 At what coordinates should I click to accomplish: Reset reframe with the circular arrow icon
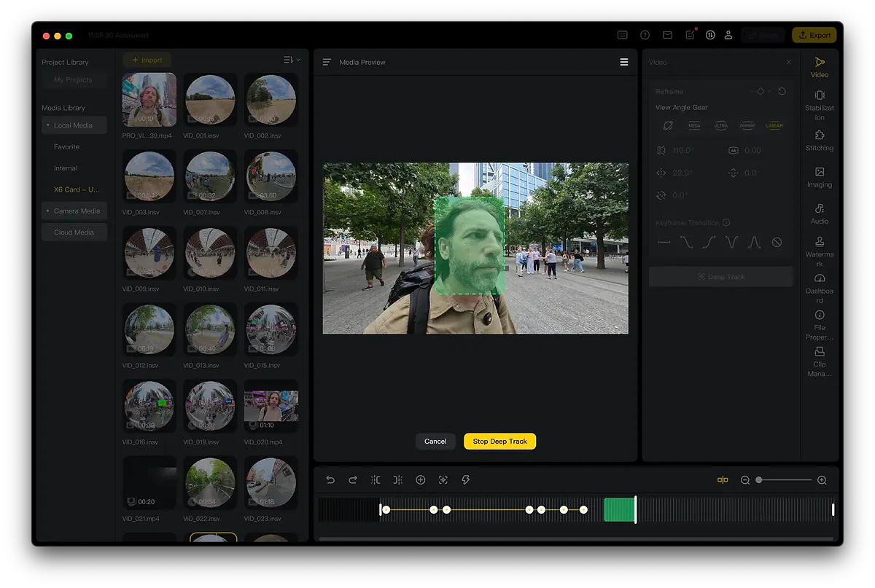click(782, 92)
